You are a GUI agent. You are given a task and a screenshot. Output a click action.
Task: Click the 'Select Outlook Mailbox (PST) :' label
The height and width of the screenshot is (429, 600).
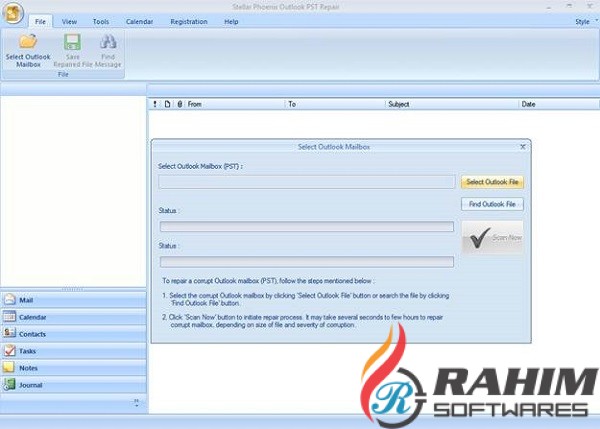pyautogui.click(x=200, y=166)
